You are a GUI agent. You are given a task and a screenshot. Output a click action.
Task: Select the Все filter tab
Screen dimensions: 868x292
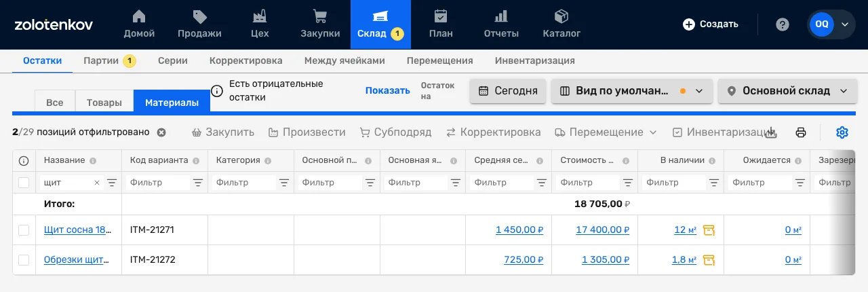point(55,103)
